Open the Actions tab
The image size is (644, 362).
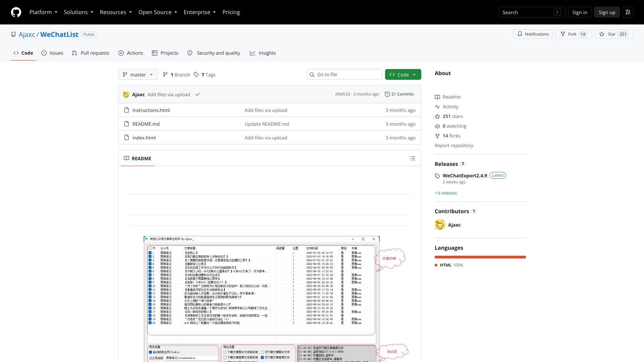[131, 53]
